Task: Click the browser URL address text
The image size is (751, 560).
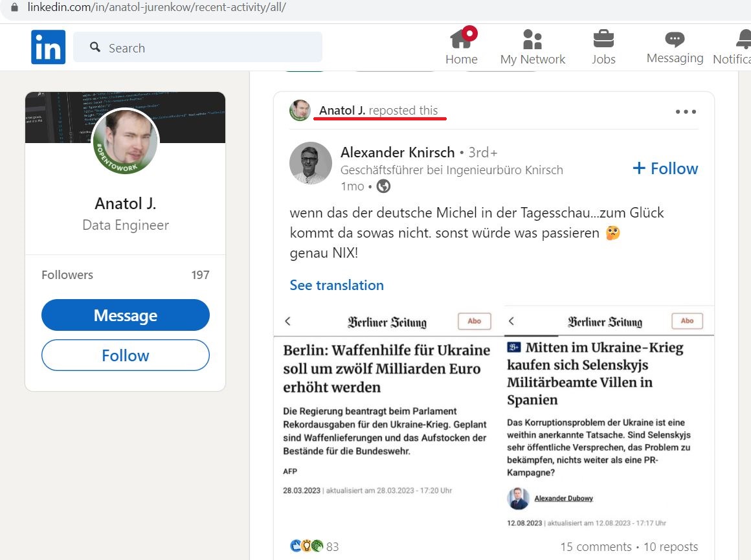Action: 157,7
